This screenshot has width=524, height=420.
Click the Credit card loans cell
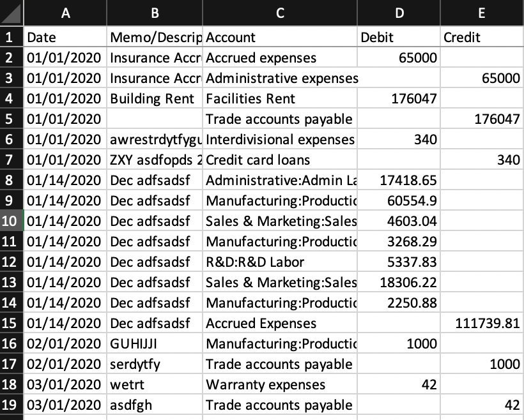(x=280, y=160)
